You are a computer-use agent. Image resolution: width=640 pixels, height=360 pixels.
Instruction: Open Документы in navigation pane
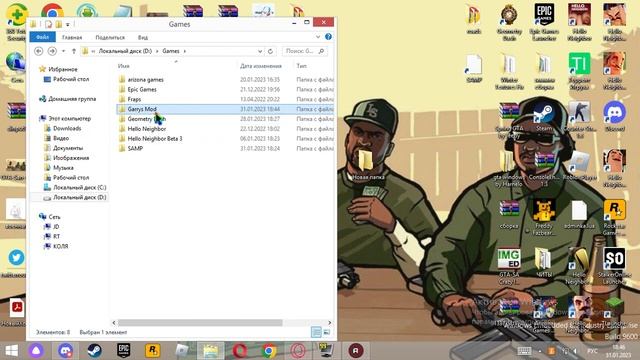68,148
